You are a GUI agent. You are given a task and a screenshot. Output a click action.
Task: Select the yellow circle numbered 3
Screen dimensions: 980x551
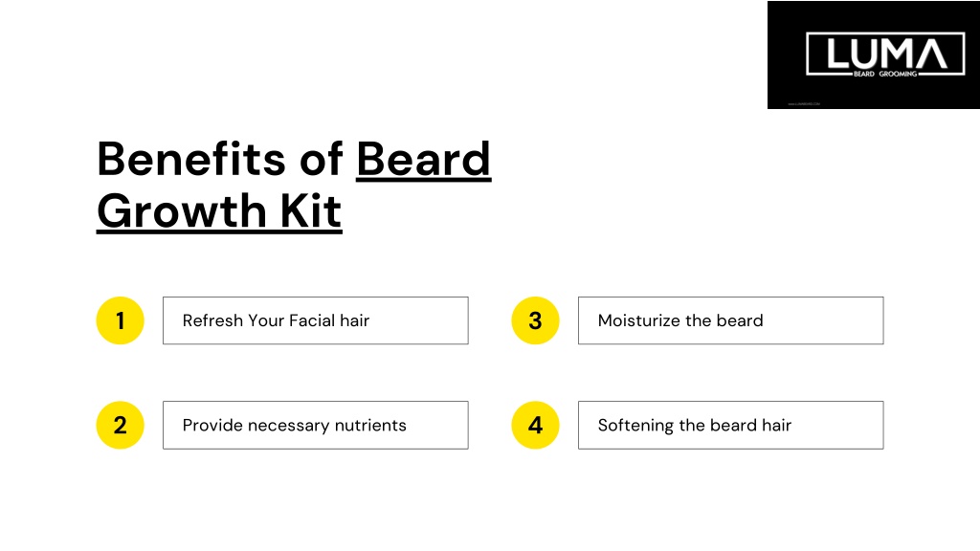click(x=535, y=320)
